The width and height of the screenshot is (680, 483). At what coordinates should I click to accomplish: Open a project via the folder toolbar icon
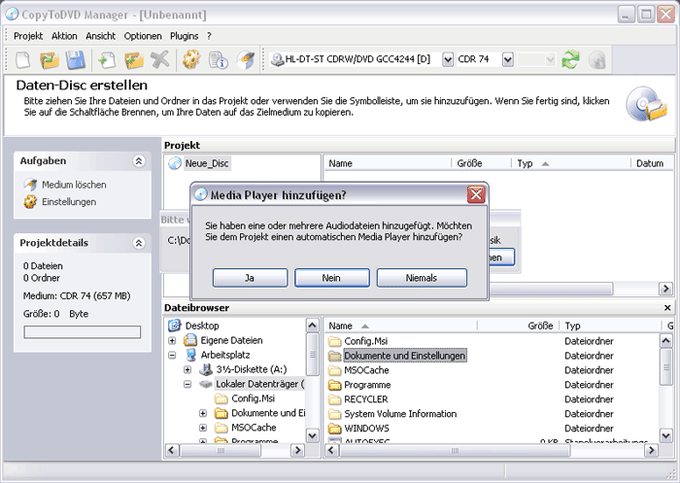tap(49, 59)
